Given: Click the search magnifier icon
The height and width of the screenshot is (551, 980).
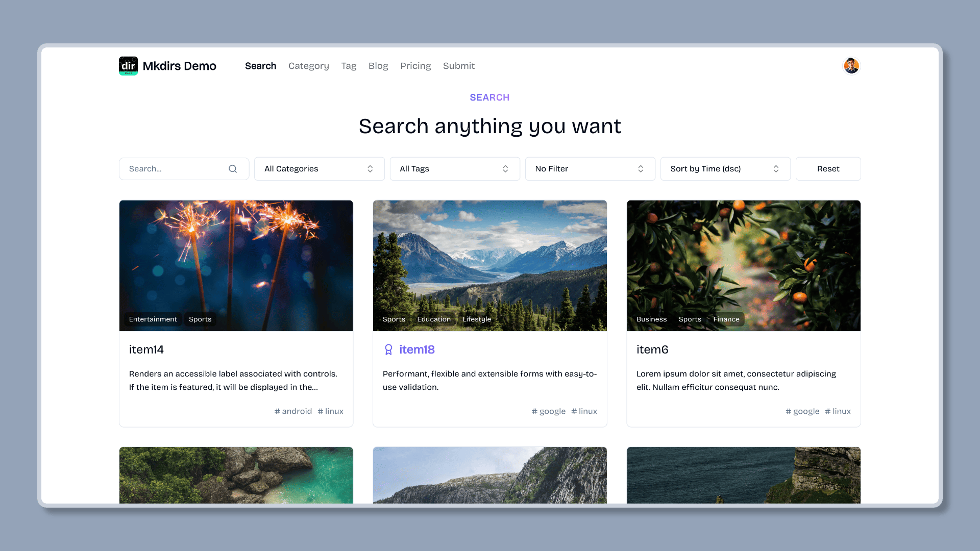Looking at the screenshot, I should click(233, 168).
